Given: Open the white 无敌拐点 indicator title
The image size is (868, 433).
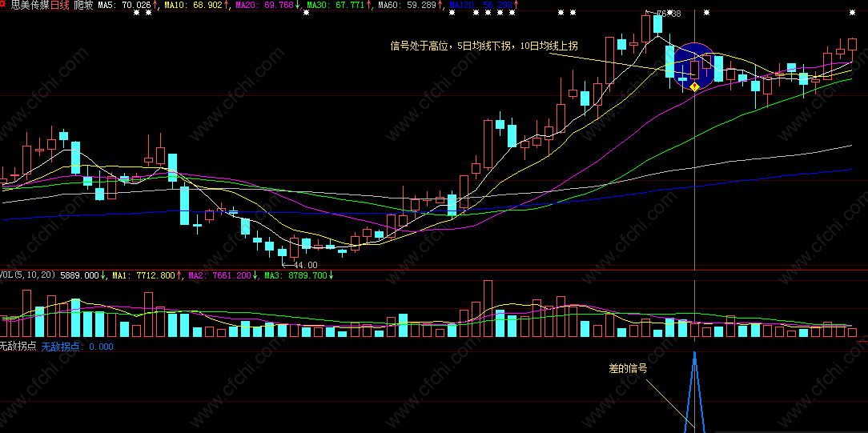Looking at the screenshot, I should (18, 347).
